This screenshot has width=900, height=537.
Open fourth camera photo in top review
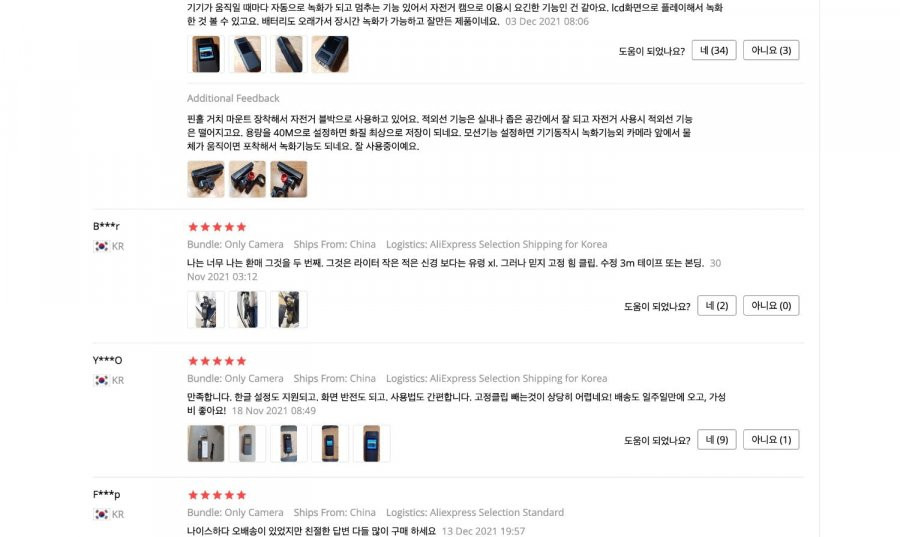pos(330,54)
